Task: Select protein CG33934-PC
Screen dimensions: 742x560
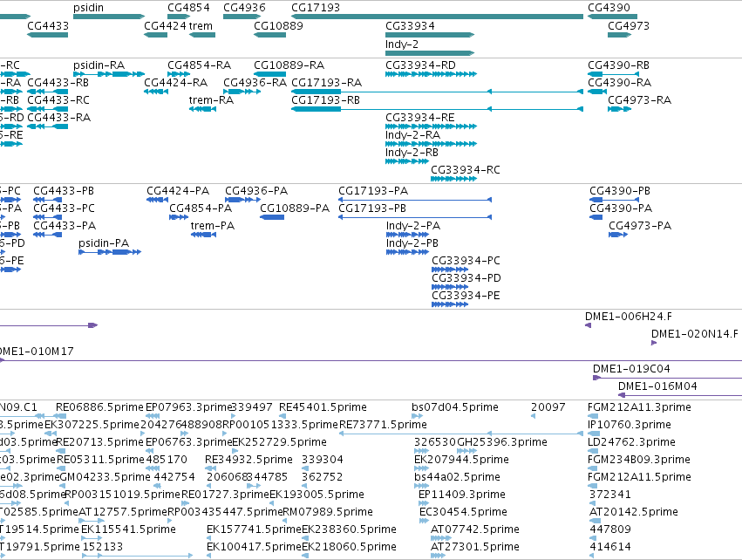Action: point(450,270)
